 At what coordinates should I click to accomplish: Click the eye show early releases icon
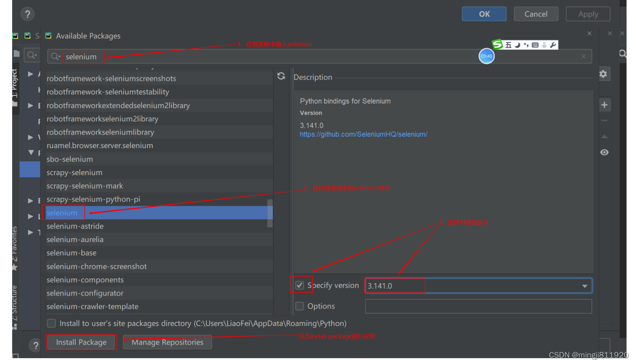point(604,153)
